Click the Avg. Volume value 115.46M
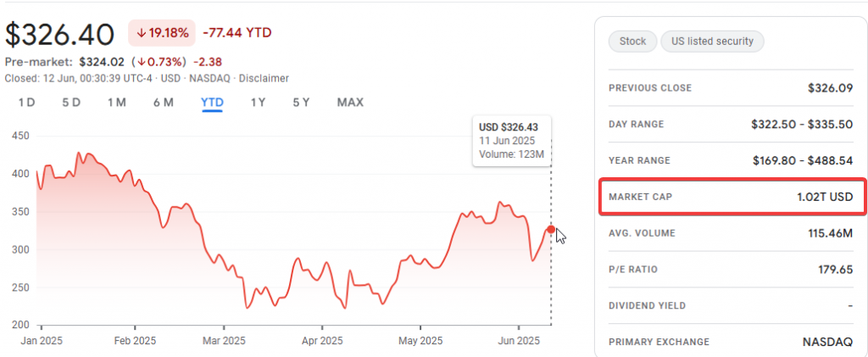Viewport: 868px width, 357px height. (831, 233)
